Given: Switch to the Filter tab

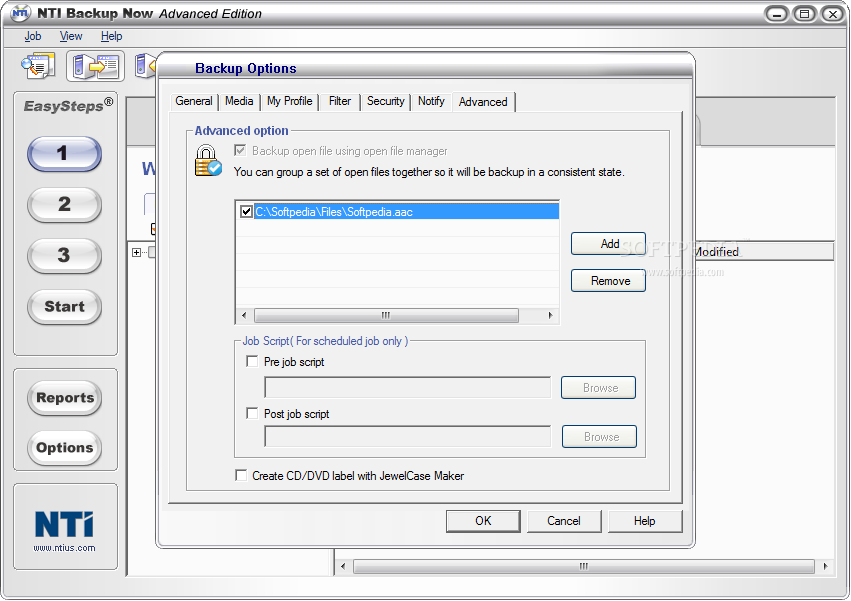Looking at the screenshot, I should [340, 101].
